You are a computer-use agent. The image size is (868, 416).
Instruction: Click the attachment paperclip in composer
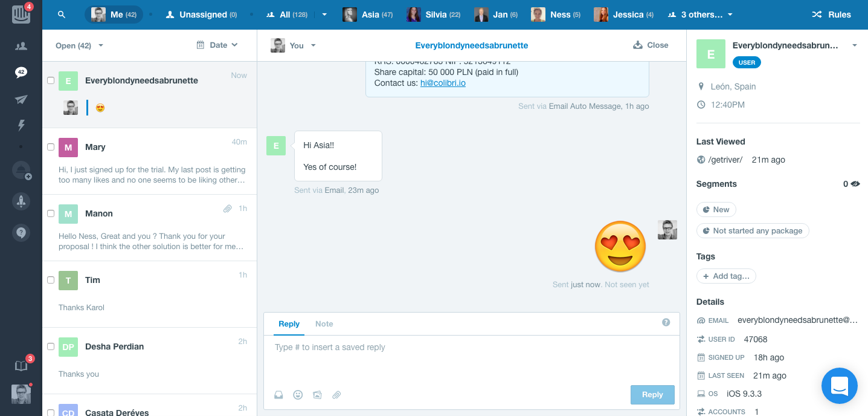[337, 395]
